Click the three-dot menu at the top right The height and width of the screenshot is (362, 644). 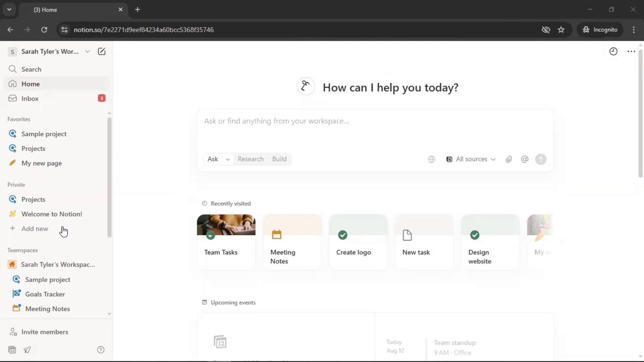pyautogui.click(x=631, y=51)
